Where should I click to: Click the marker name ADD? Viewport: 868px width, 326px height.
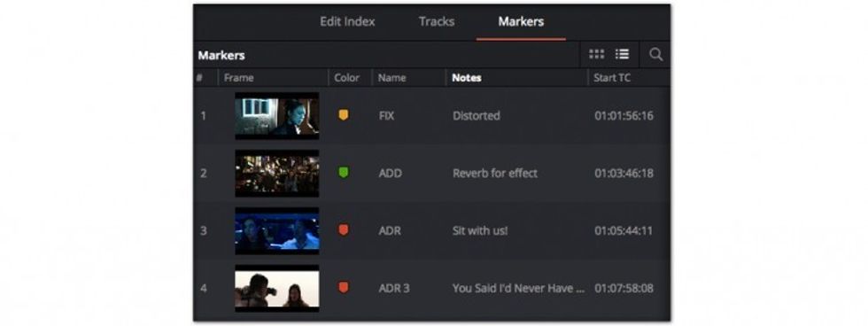[x=391, y=174]
